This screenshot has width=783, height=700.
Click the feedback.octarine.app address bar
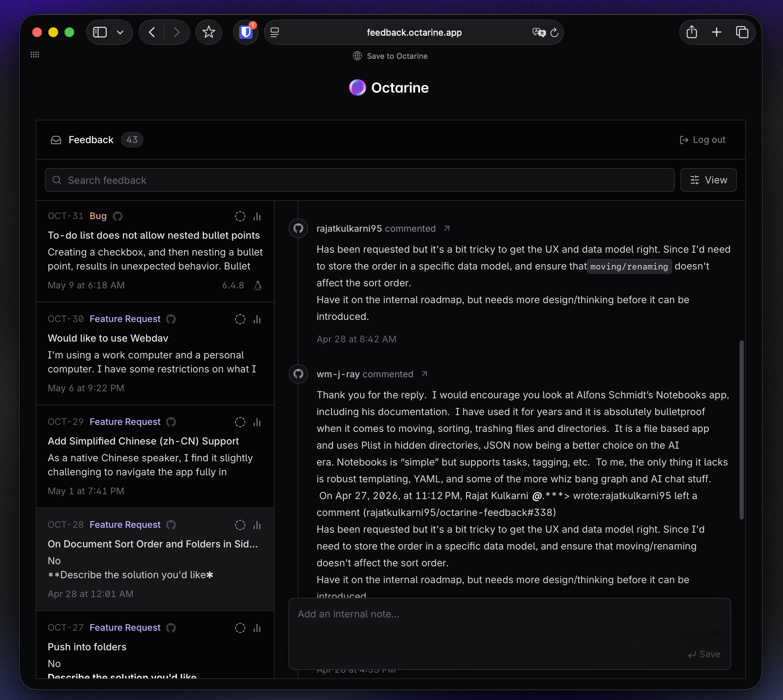point(414,33)
